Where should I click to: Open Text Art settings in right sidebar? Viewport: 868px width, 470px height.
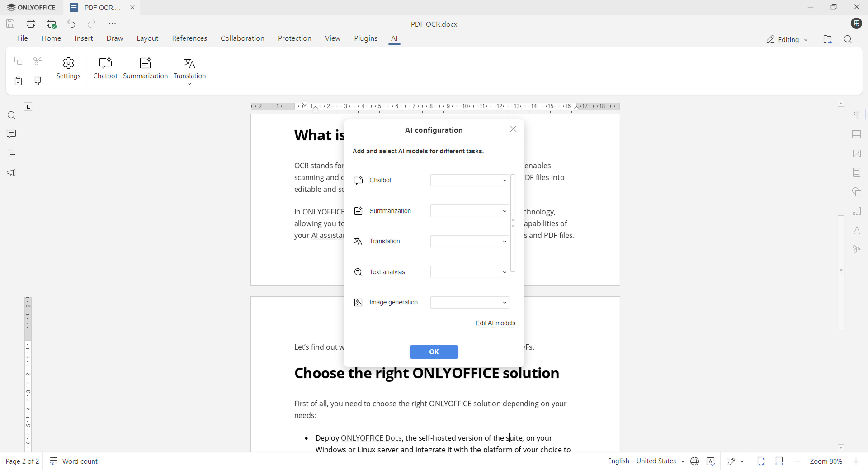coord(857,231)
